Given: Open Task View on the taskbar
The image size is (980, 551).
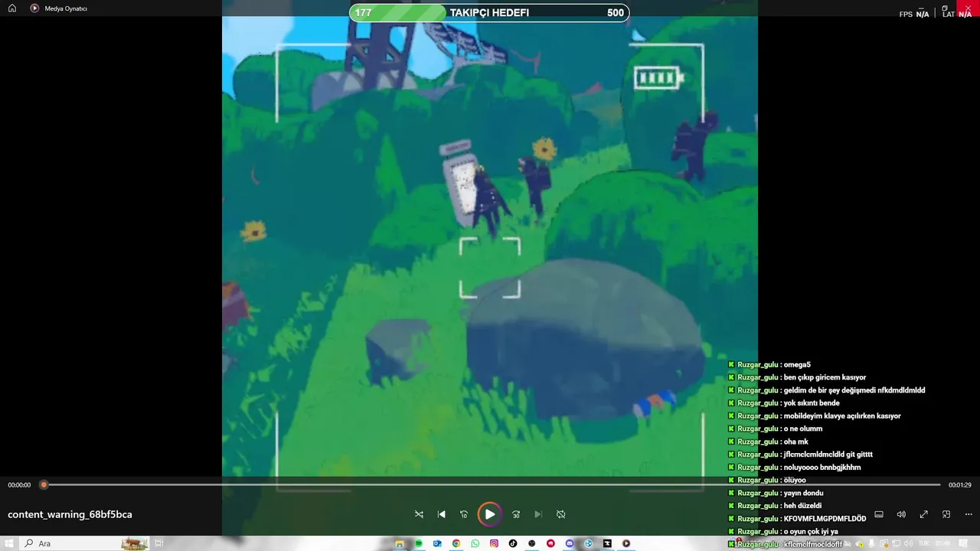Looking at the screenshot, I should pos(160,543).
